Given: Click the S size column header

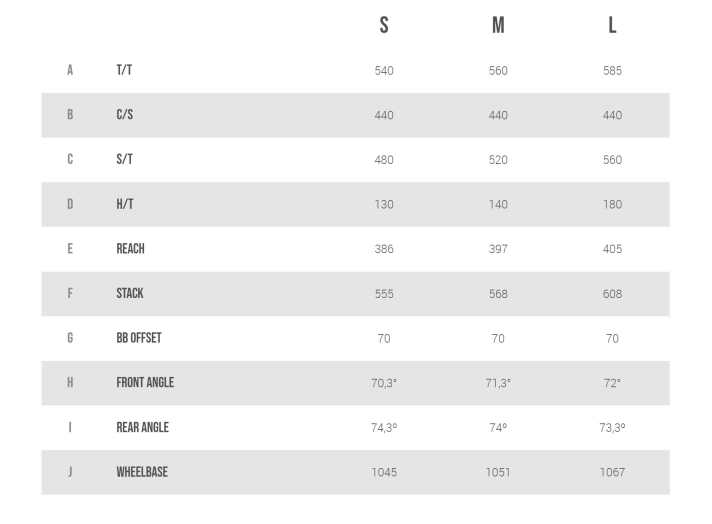Looking at the screenshot, I should click(x=384, y=26).
